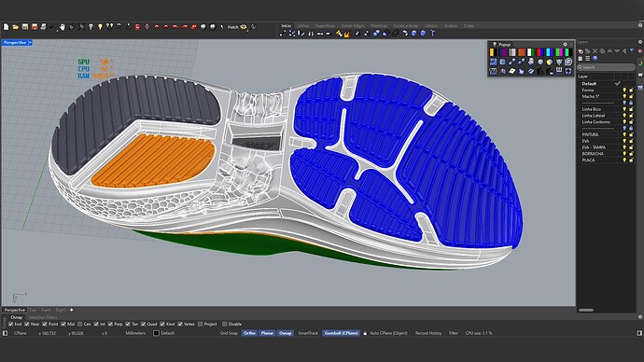Click the layers Search field
Image resolution: width=644 pixels, height=362 pixels.
click(607, 67)
